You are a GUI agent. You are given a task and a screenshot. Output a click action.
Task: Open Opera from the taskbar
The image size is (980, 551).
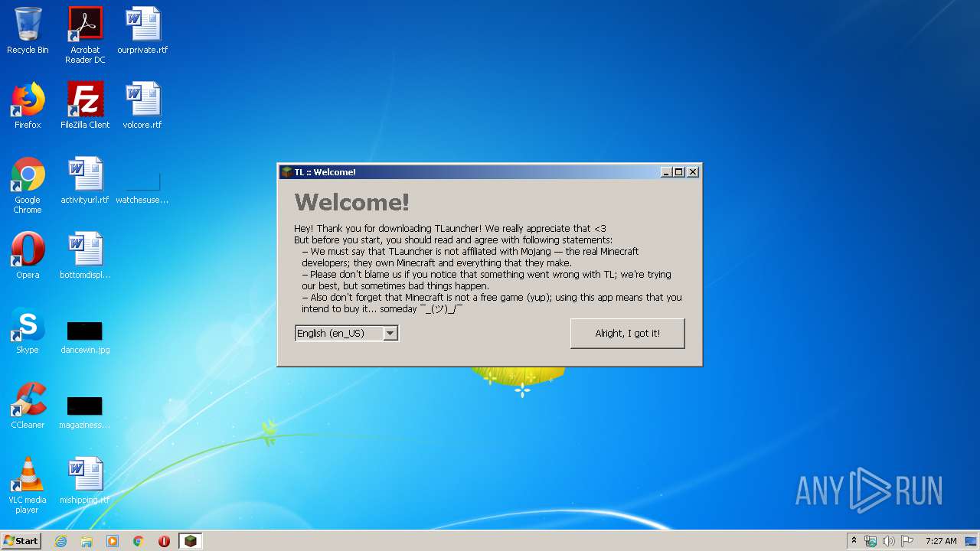pyautogui.click(x=164, y=541)
